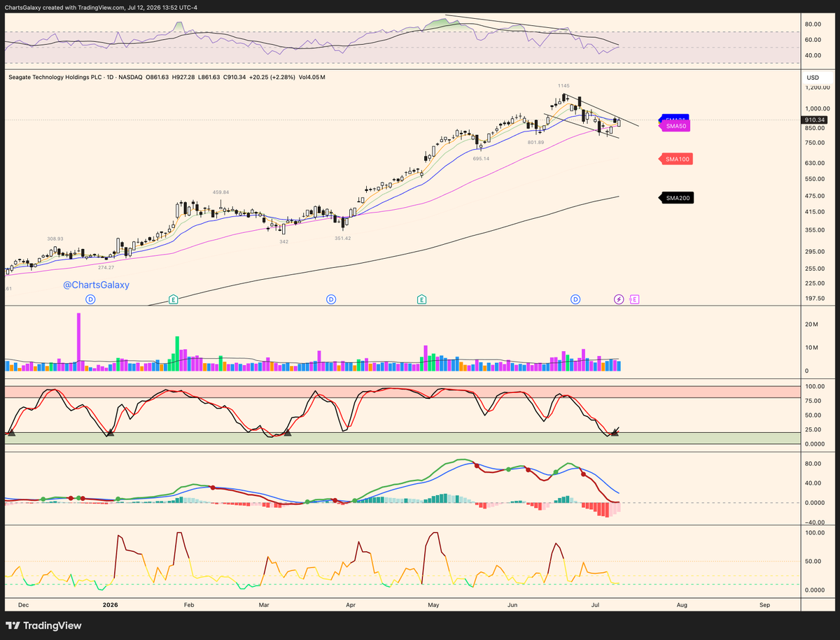The width and height of the screenshot is (840, 640).
Task: Click the 630.00 price axis label
Action: pyautogui.click(x=816, y=163)
